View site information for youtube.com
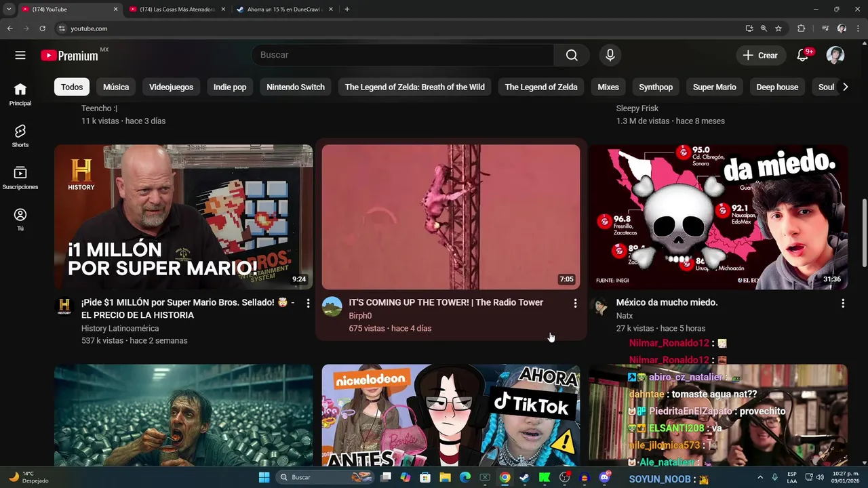The height and width of the screenshot is (488, 868). pyautogui.click(x=62, y=28)
